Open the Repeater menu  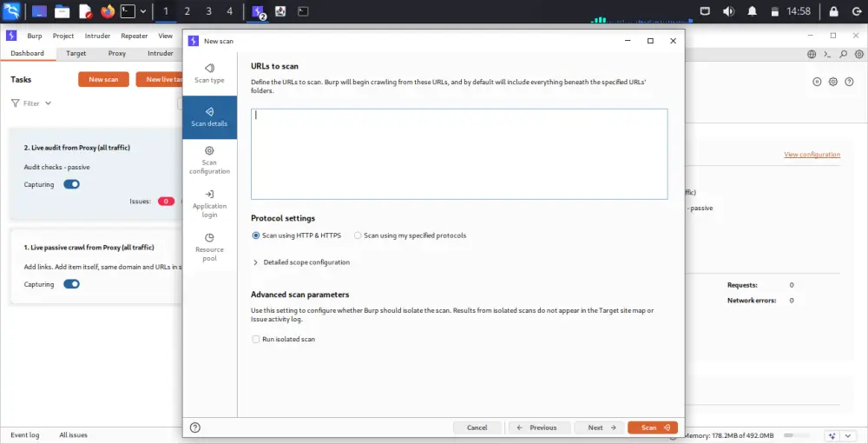tap(135, 36)
